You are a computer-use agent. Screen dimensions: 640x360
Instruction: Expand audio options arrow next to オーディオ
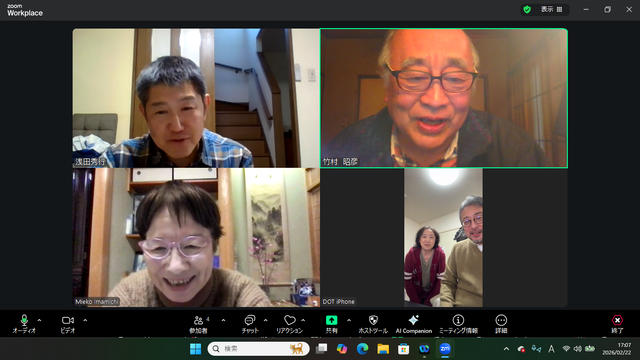tap(40, 320)
